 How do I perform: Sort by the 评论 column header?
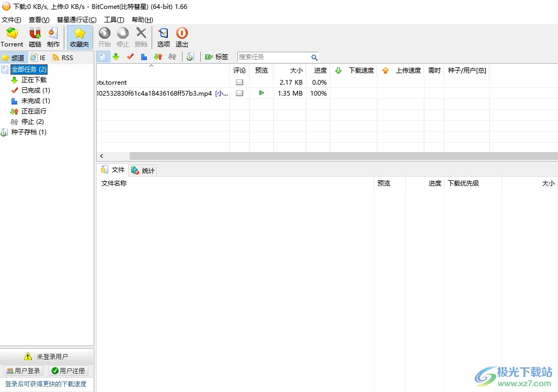(x=240, y=71)
